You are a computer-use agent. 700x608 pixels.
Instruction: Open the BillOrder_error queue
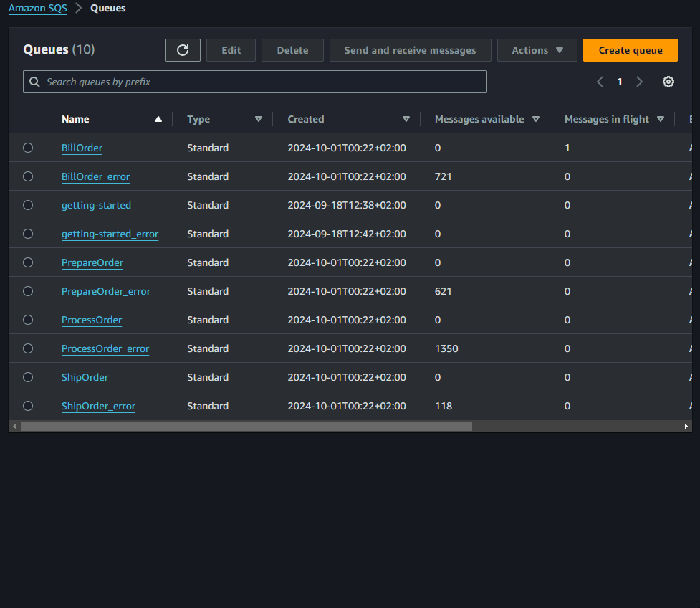(x=95, y=176)
